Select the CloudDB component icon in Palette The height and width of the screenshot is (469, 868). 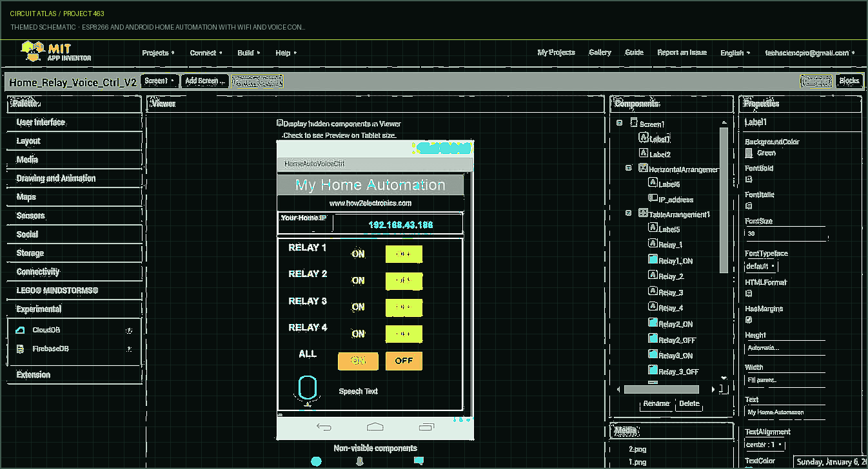[20, 330]
